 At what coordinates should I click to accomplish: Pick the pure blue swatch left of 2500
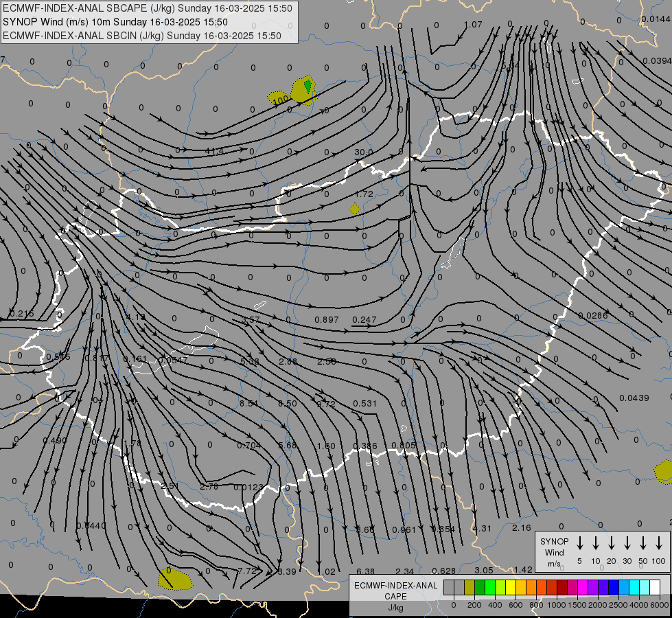[x=613, y=588]
